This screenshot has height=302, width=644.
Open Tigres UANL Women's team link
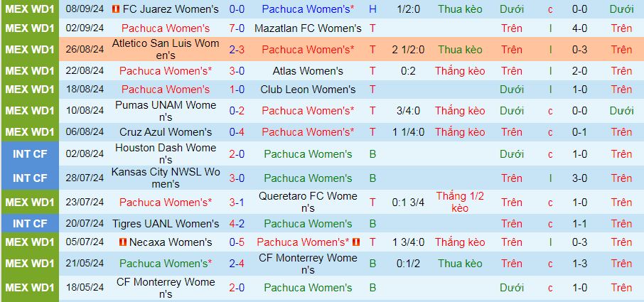click(166, 224)
